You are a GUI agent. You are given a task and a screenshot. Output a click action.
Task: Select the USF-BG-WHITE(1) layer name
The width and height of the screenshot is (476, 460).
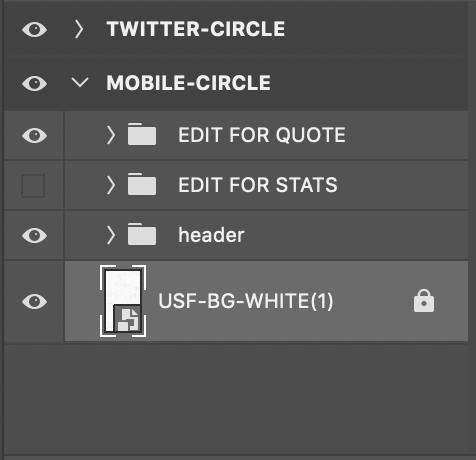pos(246,301)
